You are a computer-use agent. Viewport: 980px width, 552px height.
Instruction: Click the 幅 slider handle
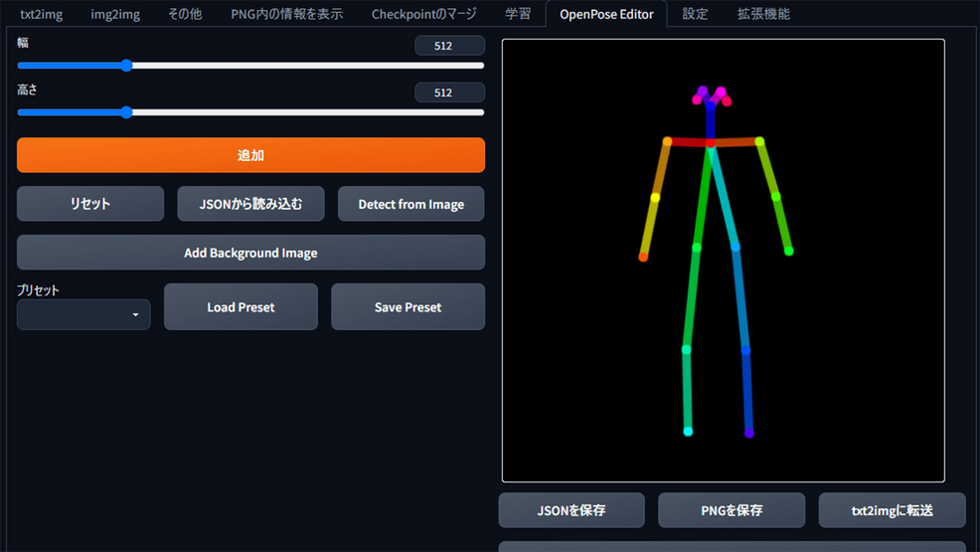[126, 66]
